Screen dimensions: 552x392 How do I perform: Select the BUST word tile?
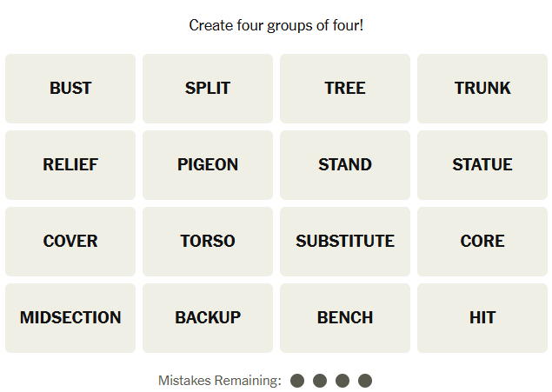tap(70, 89)
